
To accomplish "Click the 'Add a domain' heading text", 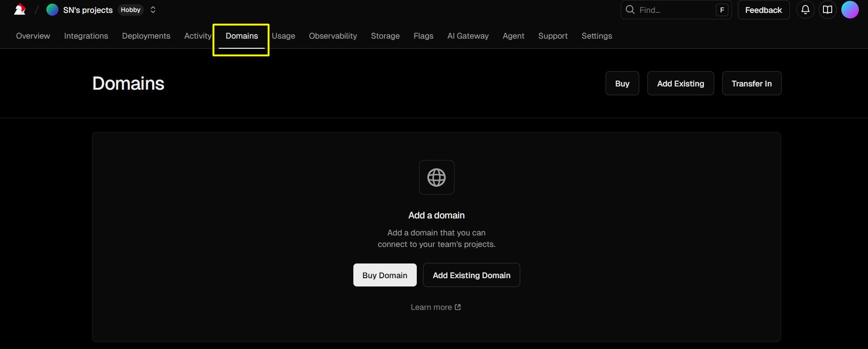I will pyautogui.click(x=437, y=215).
